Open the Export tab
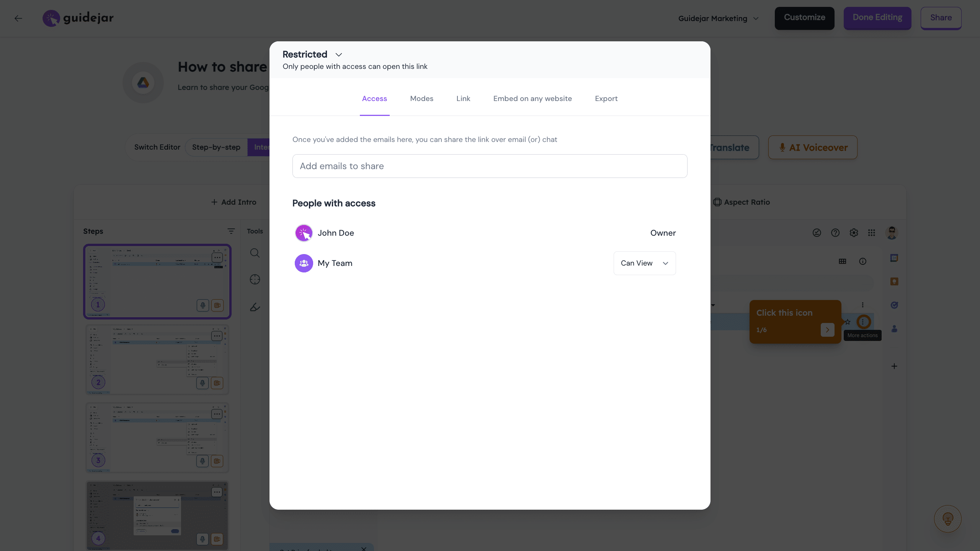This screenshot has height=551, width=980. 606,98
